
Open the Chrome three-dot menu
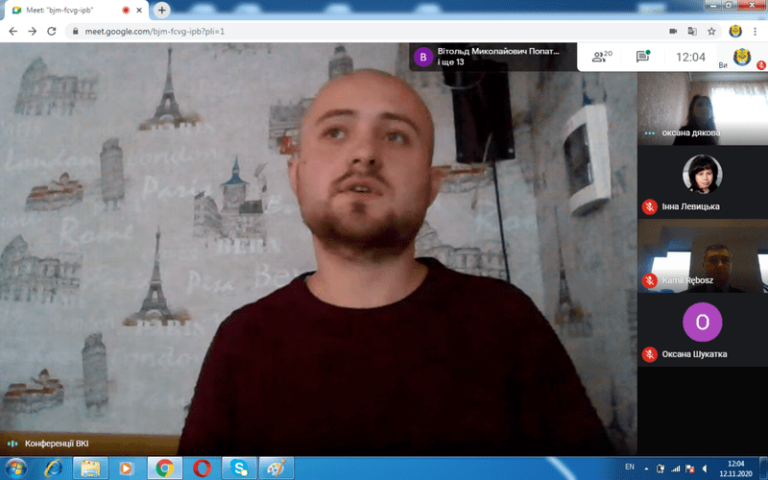point(757,31)
